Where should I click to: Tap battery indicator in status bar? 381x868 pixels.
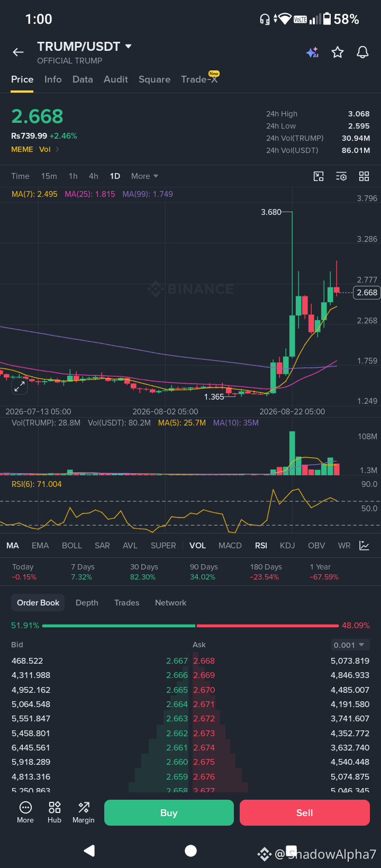(x=327, y=19)
